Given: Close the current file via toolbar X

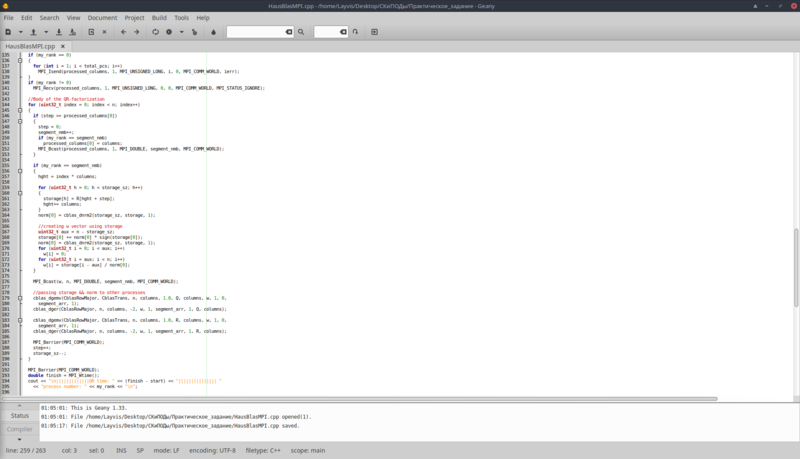Looking at the screenshot, I should (105, 32).
